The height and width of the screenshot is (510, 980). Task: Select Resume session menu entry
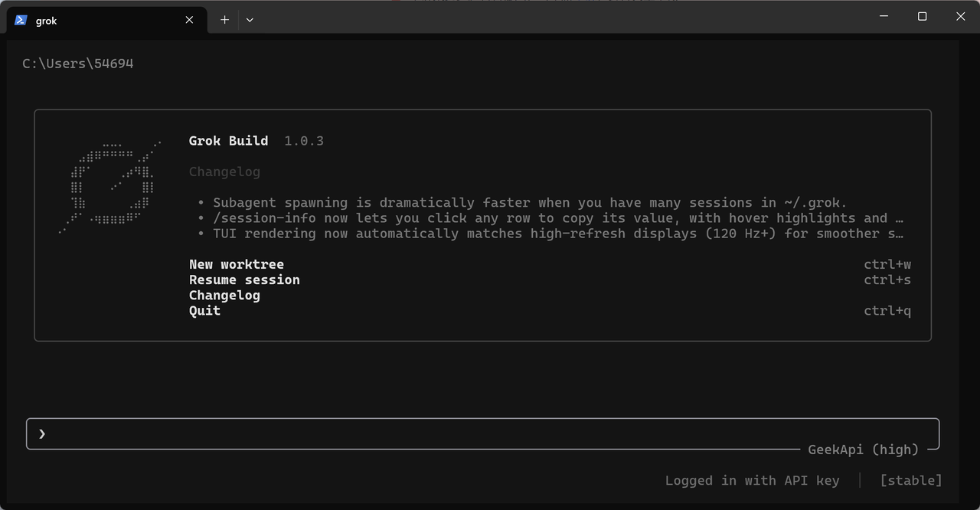click(x=244, y=280)
